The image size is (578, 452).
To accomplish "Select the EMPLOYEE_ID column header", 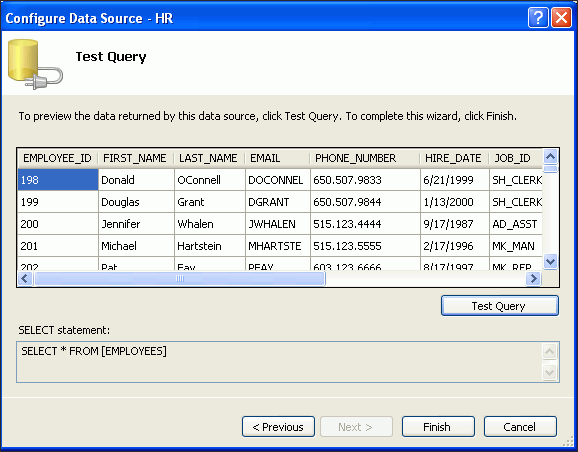I will pyautogui.click(x=58, y=158).
